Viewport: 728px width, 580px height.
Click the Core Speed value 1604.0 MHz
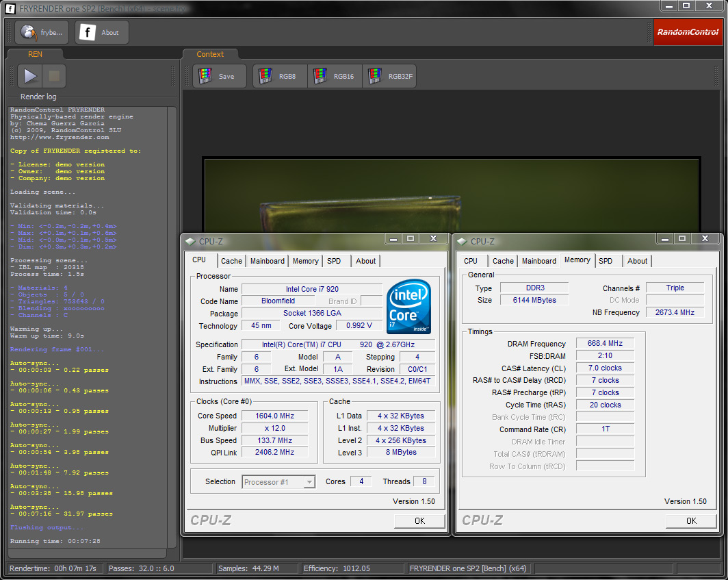click(274, 416)
